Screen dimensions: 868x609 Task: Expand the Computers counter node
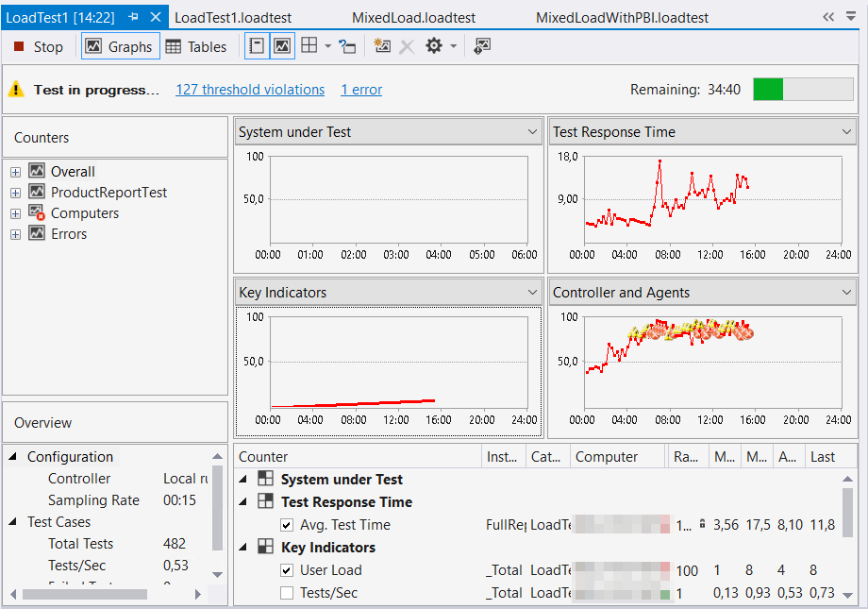pyautogui.click(x=13, y=213)
